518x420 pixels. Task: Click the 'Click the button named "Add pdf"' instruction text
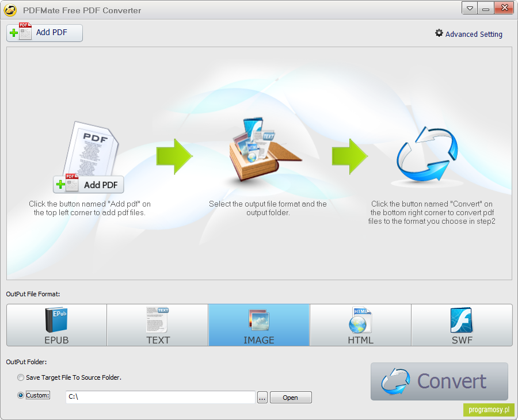click(x=90, y=208)
